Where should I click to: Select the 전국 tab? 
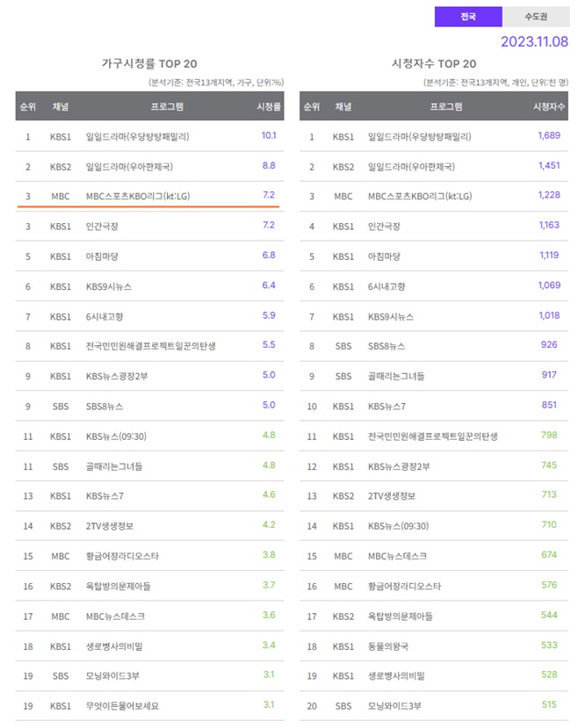click(468, 17)
